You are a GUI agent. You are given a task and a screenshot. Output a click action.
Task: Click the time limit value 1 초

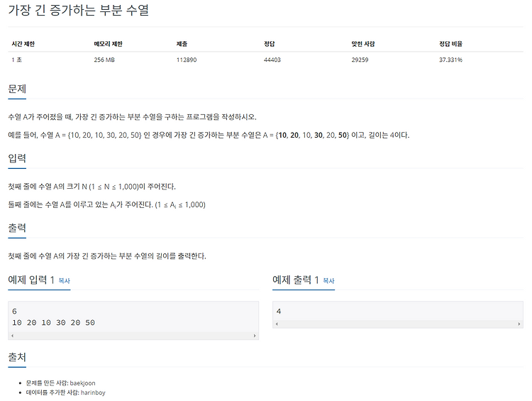click(x=16, y=60)
